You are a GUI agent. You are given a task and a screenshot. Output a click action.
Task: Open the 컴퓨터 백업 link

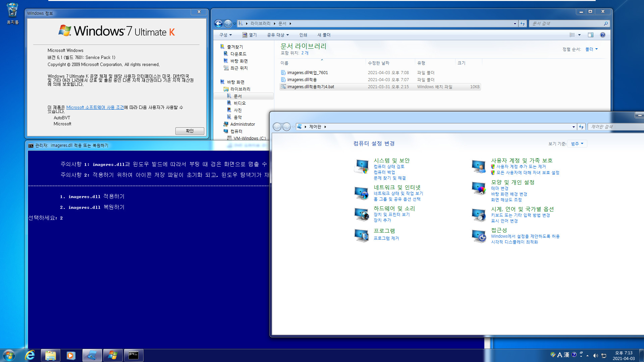click(x=384, y=172)
